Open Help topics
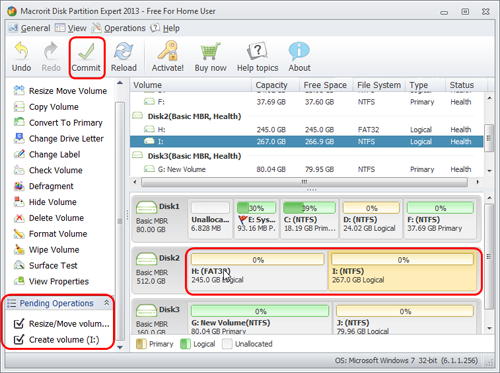 tap(257, 57)
